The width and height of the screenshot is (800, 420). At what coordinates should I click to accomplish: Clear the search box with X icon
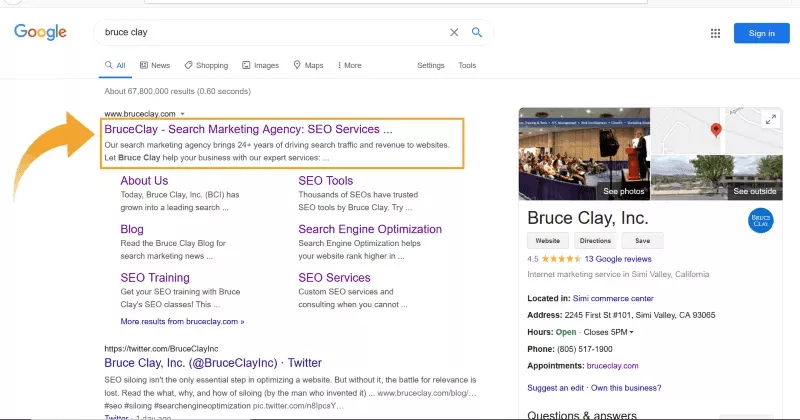(x=454, y=32)
